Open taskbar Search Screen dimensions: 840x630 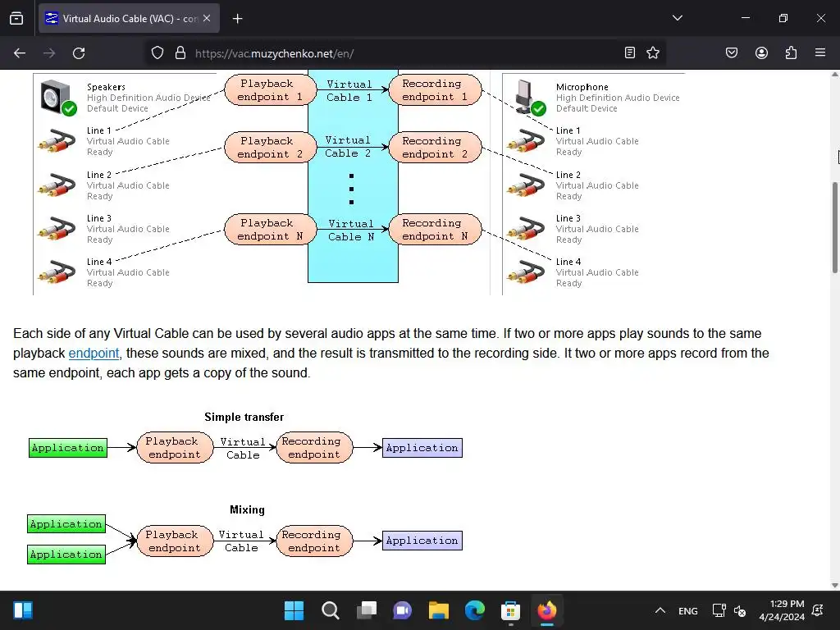click(330, 610)
